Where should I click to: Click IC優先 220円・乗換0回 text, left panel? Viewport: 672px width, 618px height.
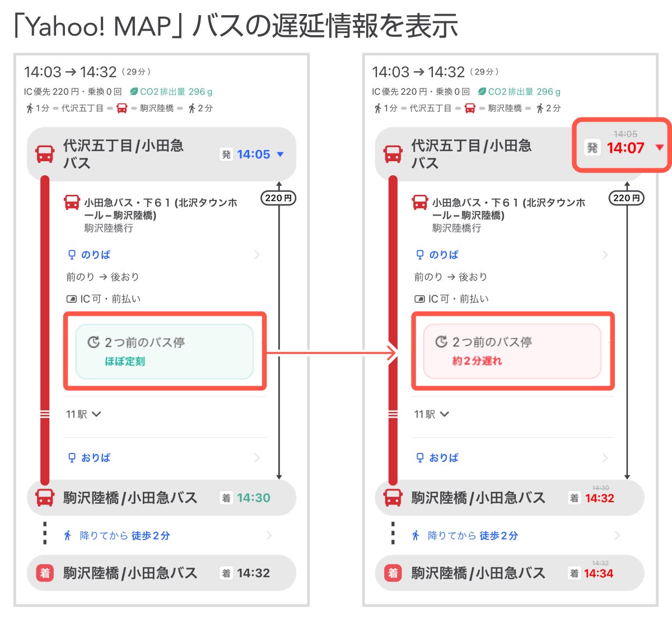(72, 91)
